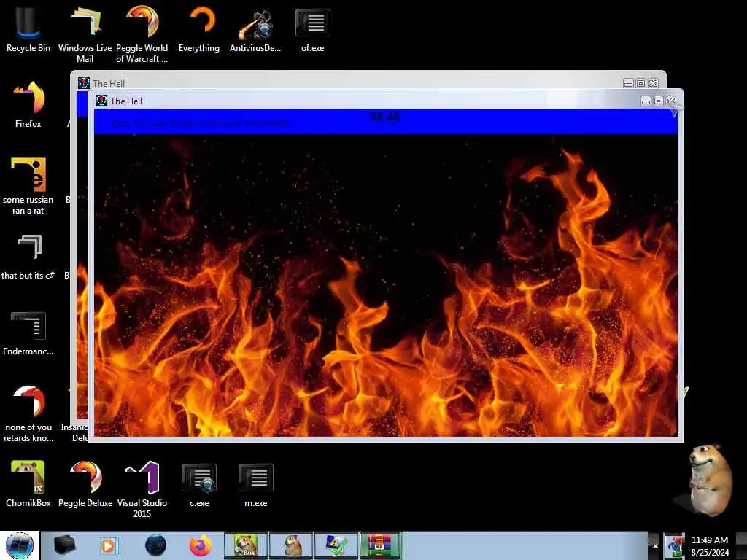Maximize the front The Hell window
Viewport: 747px width, 560px height.
click(x=659, y=101)
